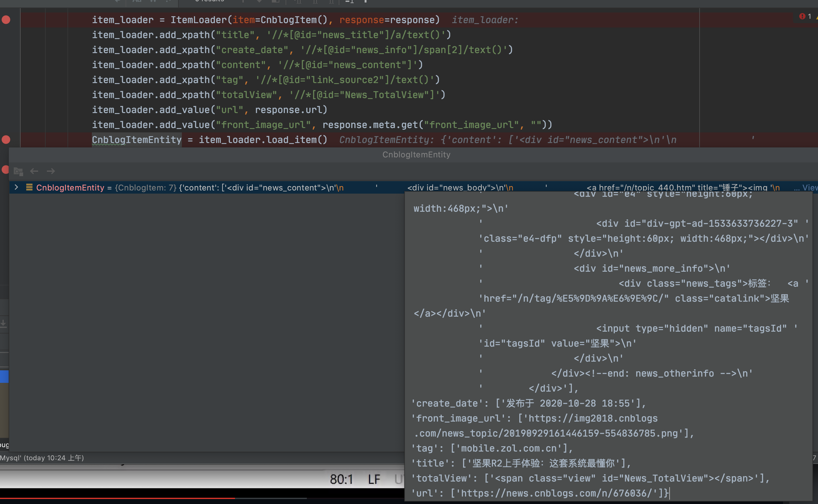Open the View link for full value
Viewport: 818px width, 504px height.
point(810,188)
